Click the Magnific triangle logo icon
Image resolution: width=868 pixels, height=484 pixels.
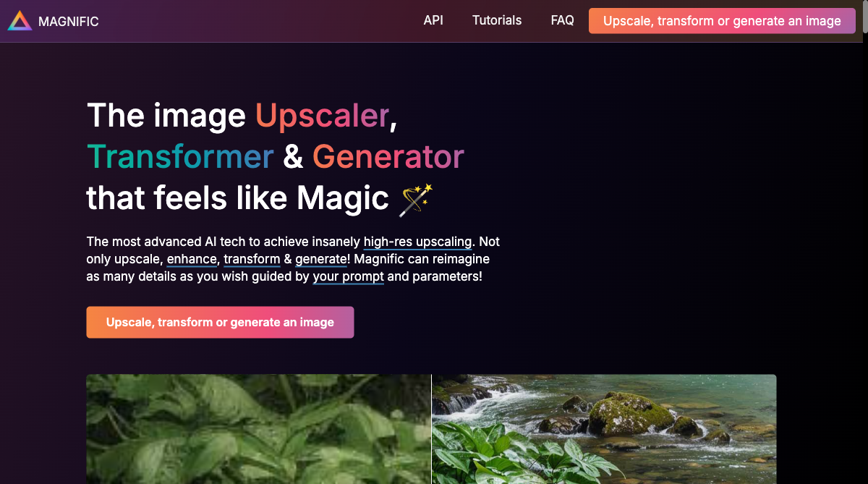coord(20,21)
